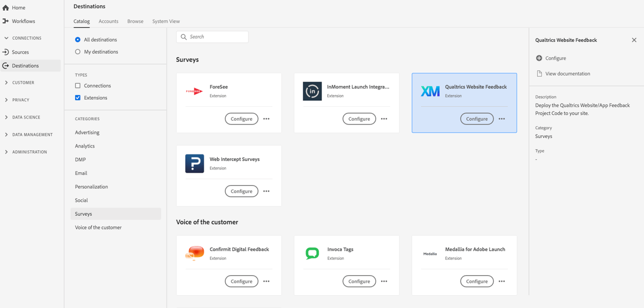Filter by Analytics category
The image size is (644, 308).
[85, 146]
